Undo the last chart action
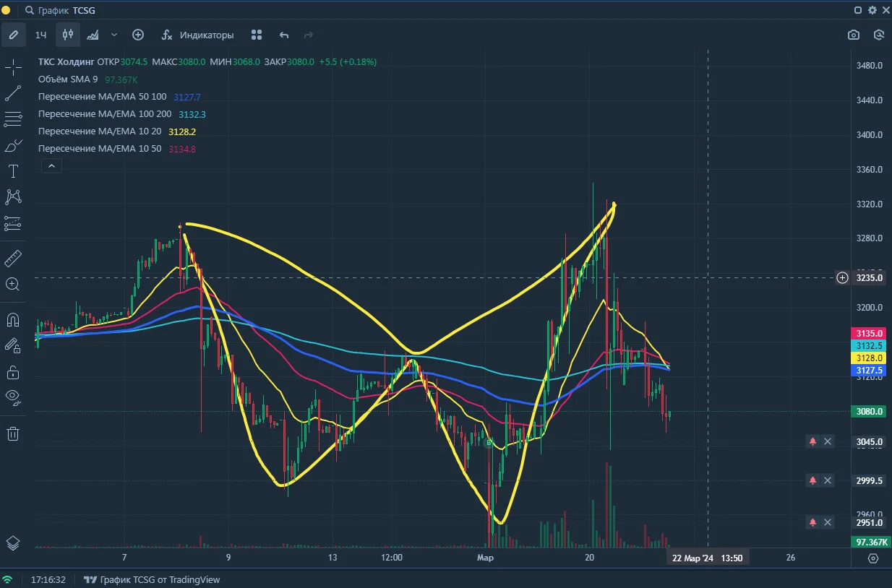Image resolution: width=892 pixels, height=588 pixels. 284,35
